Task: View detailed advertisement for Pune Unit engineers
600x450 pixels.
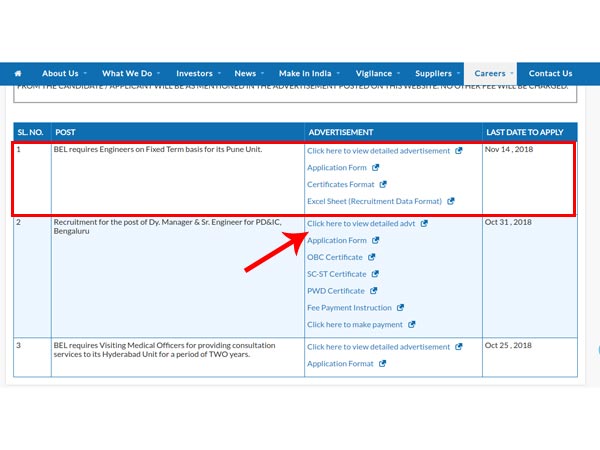Action: [x=378, y=151]
